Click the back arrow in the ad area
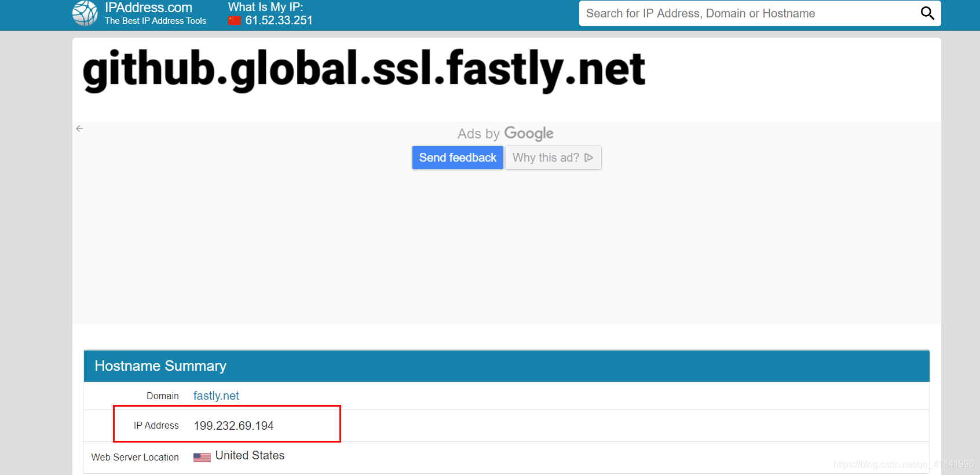Screen dimensions: 980x475 pos(79,129)
